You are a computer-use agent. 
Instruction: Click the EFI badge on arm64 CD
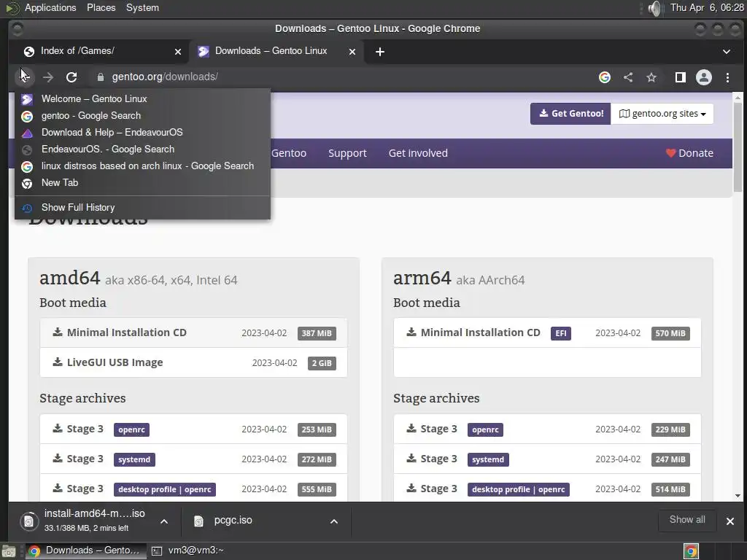(x=561, y=333)
